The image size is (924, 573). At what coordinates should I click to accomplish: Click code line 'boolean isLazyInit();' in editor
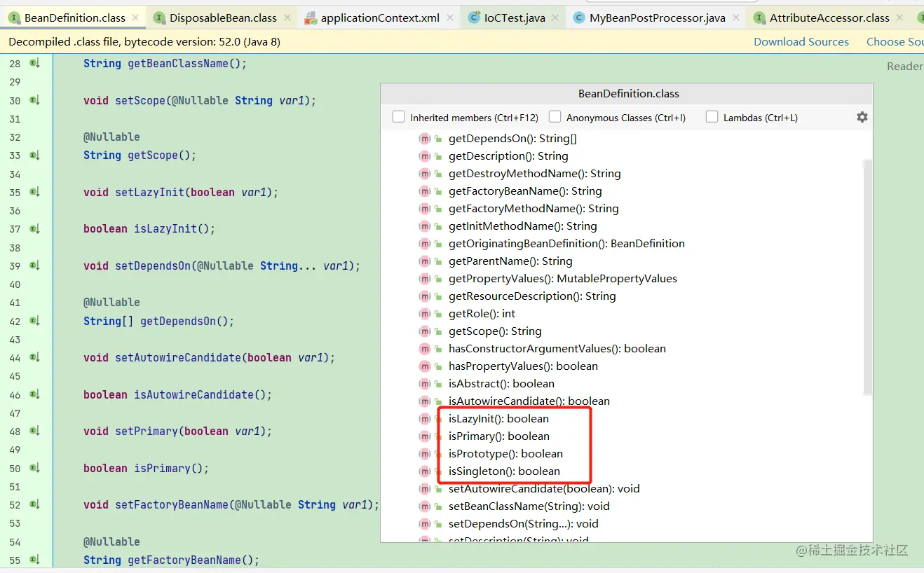pos(149,229)
